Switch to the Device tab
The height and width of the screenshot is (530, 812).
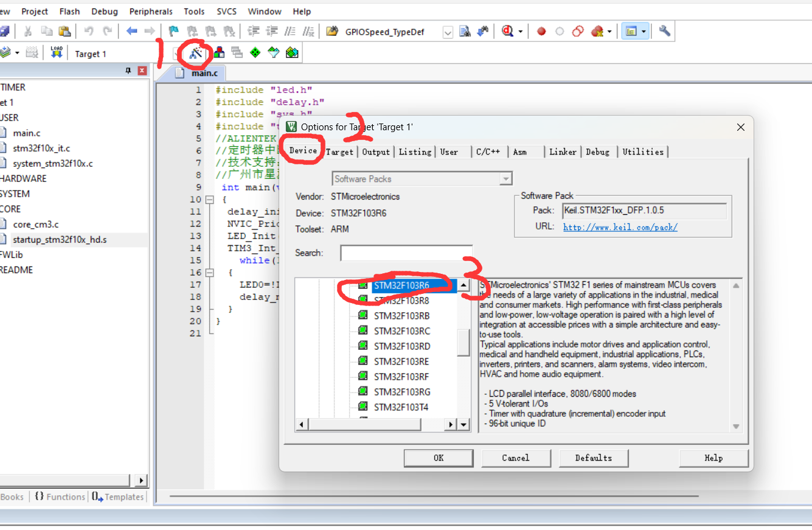tap(303, 151)
